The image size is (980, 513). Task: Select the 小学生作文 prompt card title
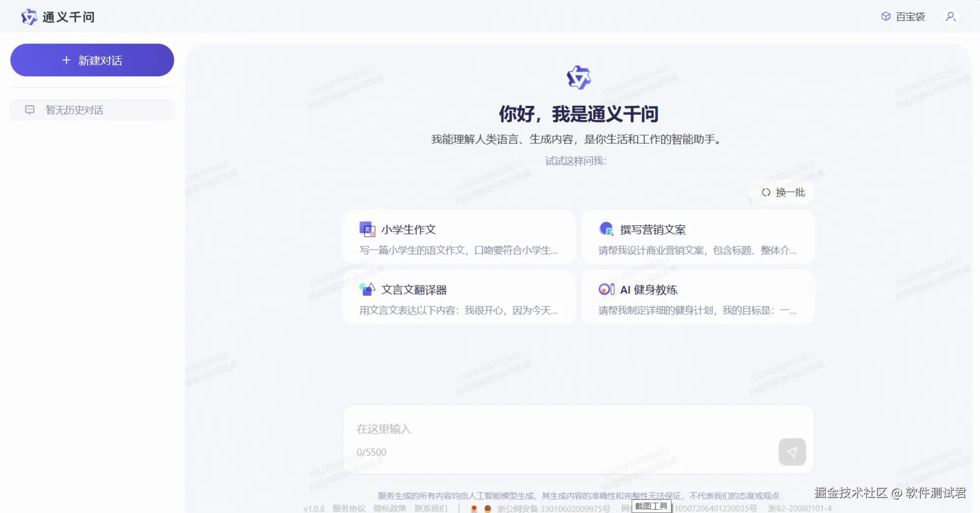point(409,229)
